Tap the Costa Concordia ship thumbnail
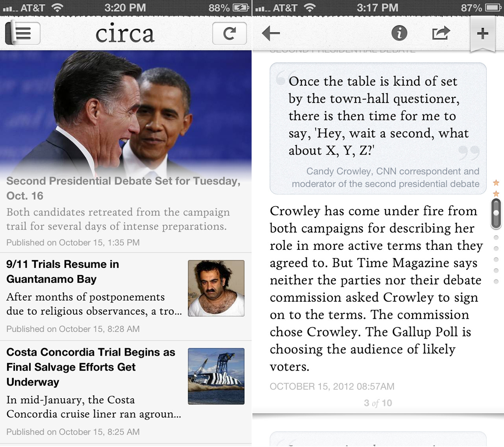 [216, 376]
